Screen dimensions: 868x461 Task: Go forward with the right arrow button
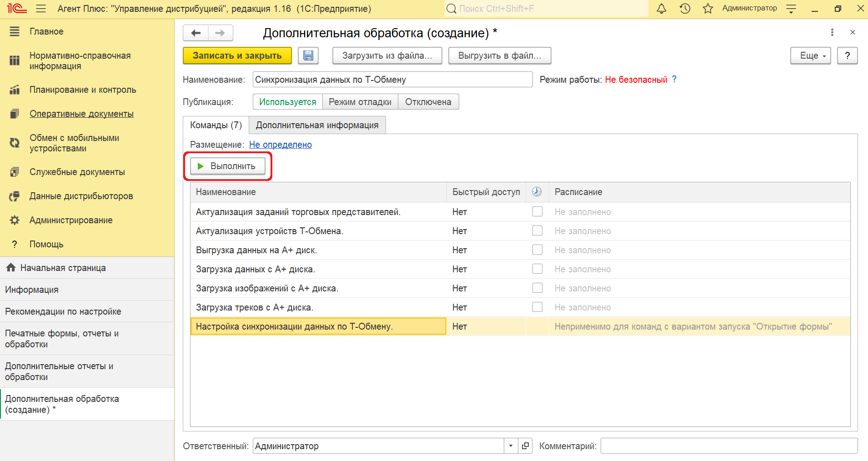(221, 33)
